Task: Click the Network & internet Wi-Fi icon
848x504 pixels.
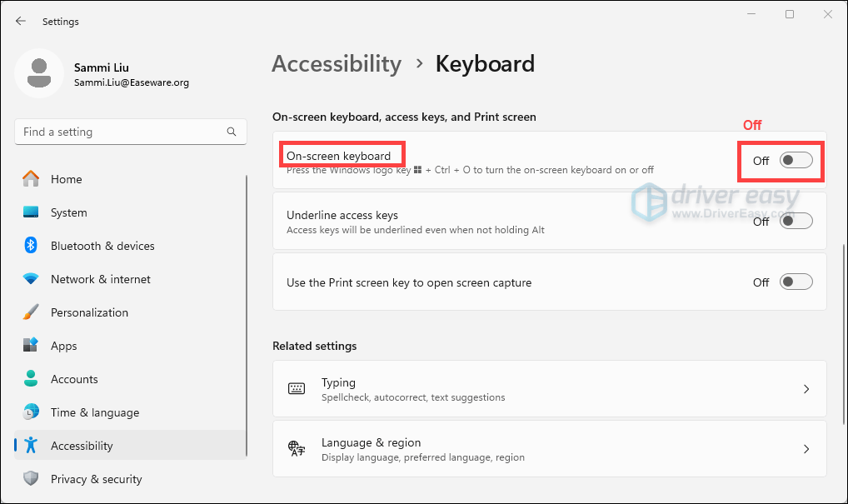Action: (31, 279)
